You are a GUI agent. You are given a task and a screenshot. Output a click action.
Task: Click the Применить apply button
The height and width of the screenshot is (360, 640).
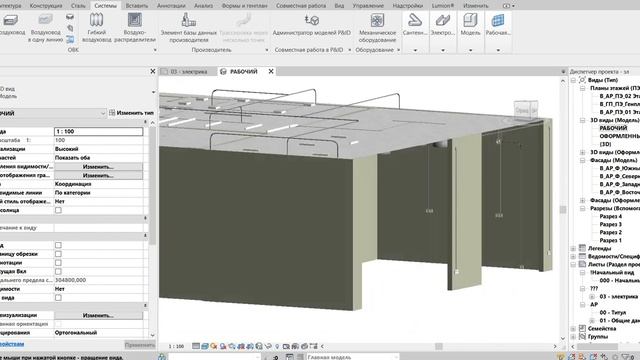(x=140, y=344)
